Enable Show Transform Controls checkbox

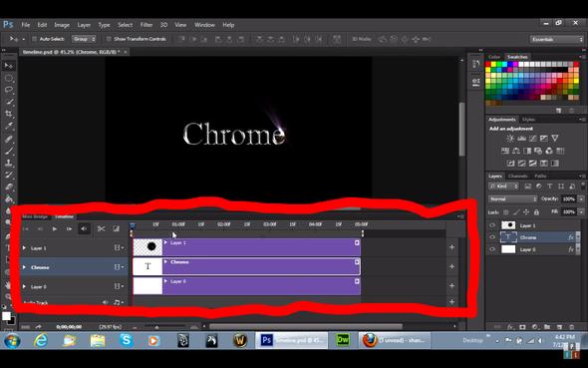click(109, 39)
